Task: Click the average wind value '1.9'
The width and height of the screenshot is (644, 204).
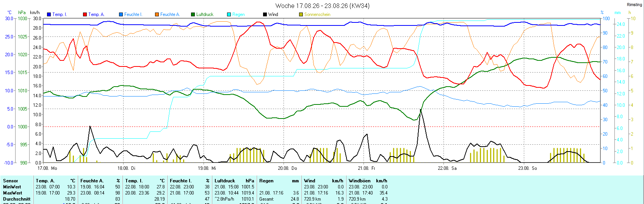Action: click(x=340, y=199)
